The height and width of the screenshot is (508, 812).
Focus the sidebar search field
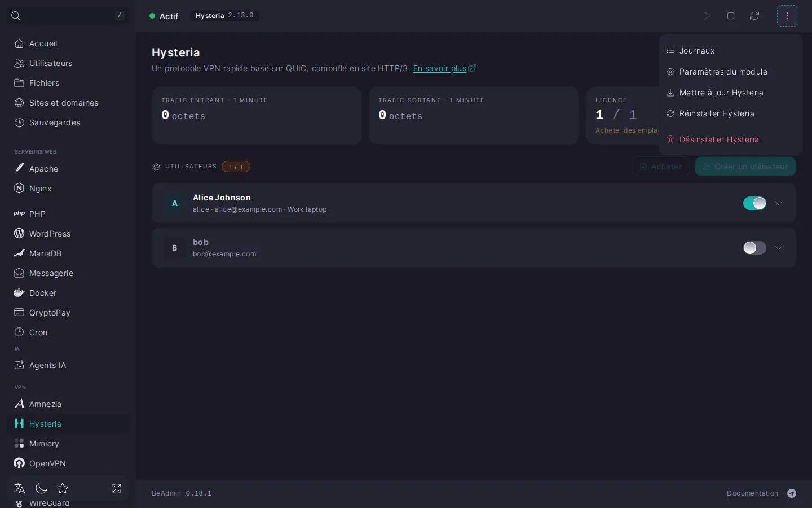click(x=68, y=16)
